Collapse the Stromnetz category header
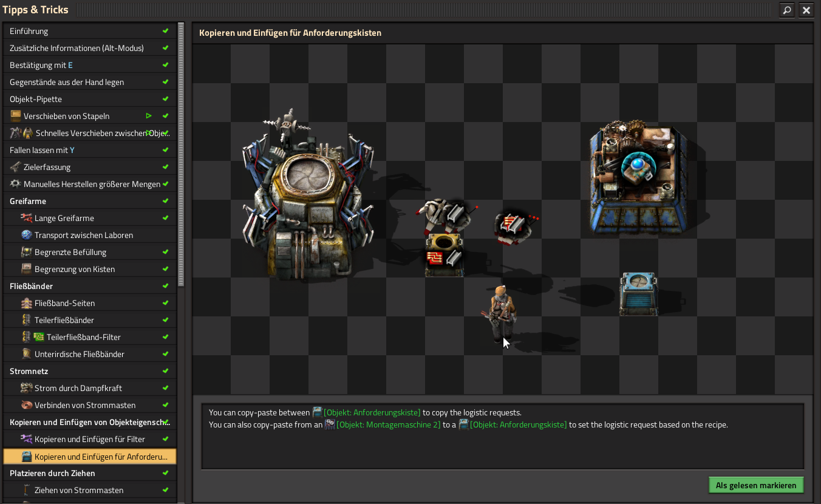Screen dimensions: 821x504 29,371
